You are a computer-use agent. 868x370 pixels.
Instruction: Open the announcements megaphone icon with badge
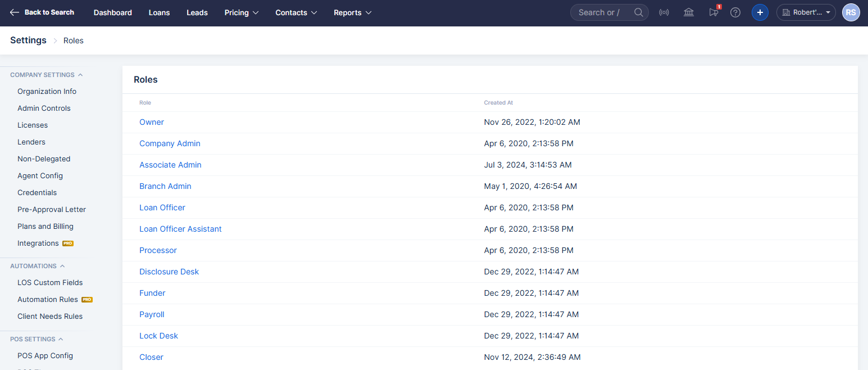click(714, 12)
